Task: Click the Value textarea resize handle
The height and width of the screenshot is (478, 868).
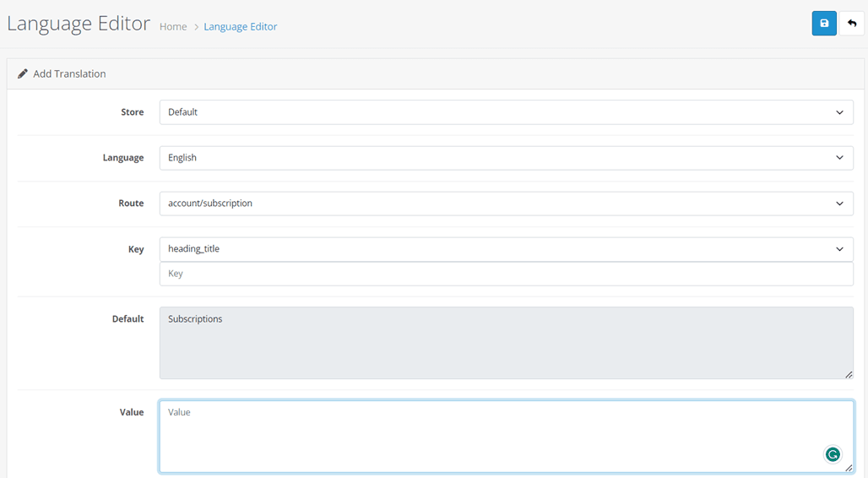Action: [x=848, y=468]
